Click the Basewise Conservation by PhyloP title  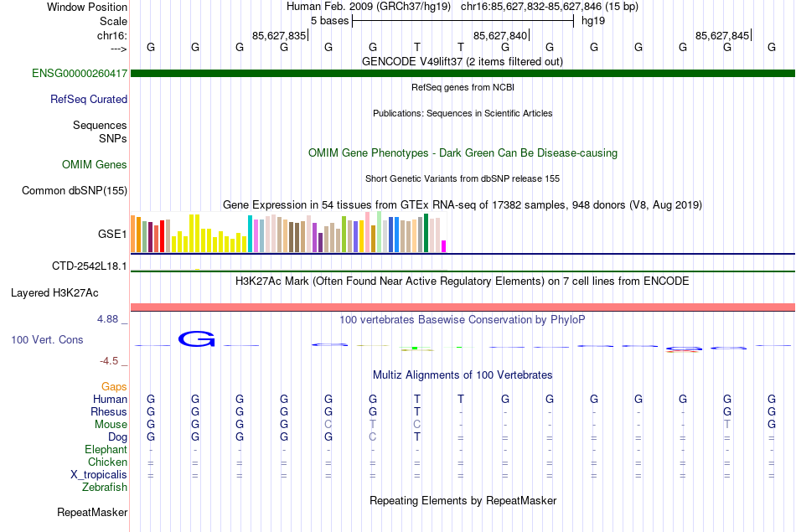point(463,319)
